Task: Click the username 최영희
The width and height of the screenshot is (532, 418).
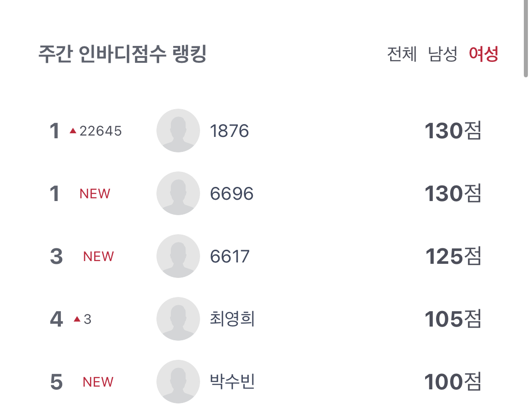Action: [232, 319]
